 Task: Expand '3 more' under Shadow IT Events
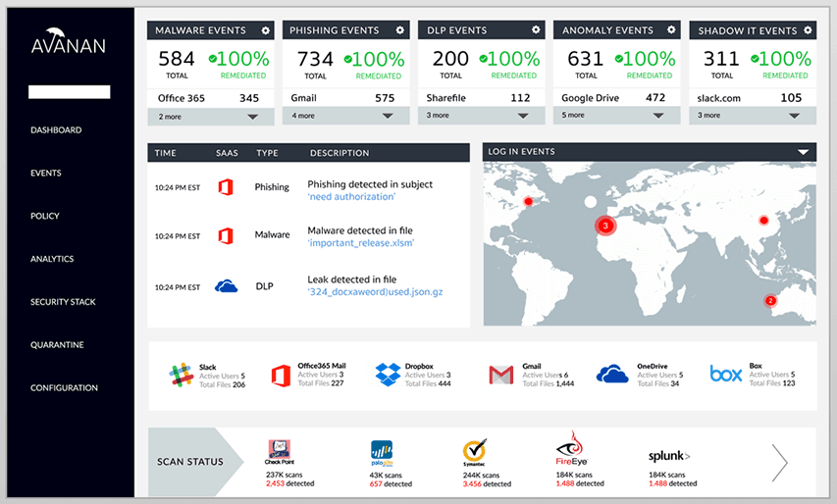[753, 115]
